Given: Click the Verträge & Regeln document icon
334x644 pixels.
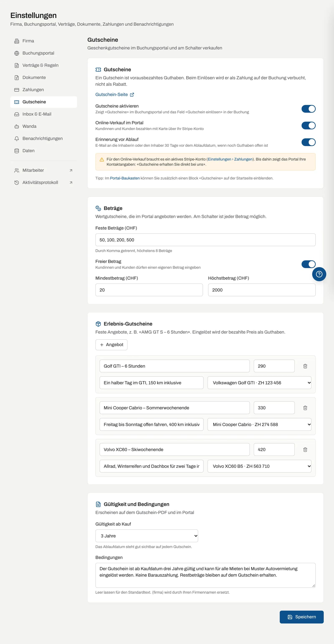Looking at the screenshot, I should tap(17, 66).
